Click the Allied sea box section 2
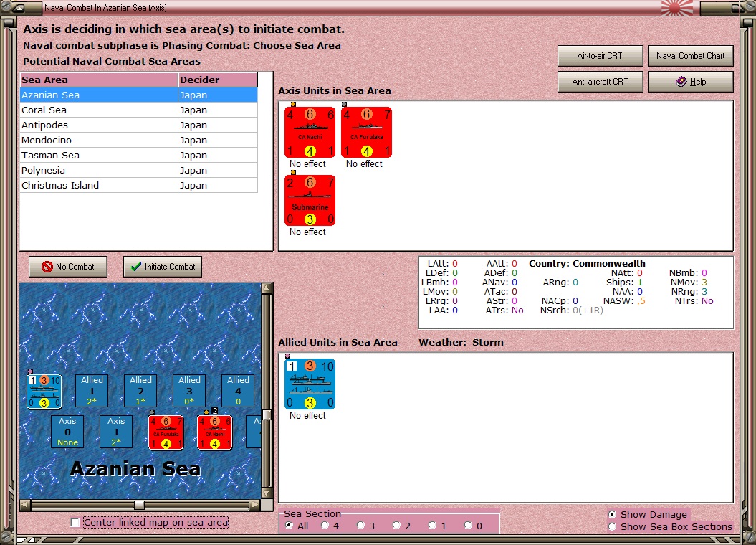This screenshot has width=756, height=545. (140, 391)
